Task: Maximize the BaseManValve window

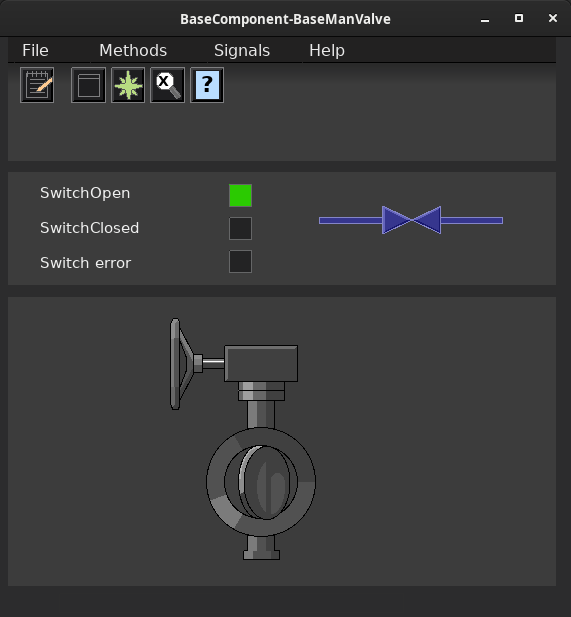Action: tap(519, 18)
